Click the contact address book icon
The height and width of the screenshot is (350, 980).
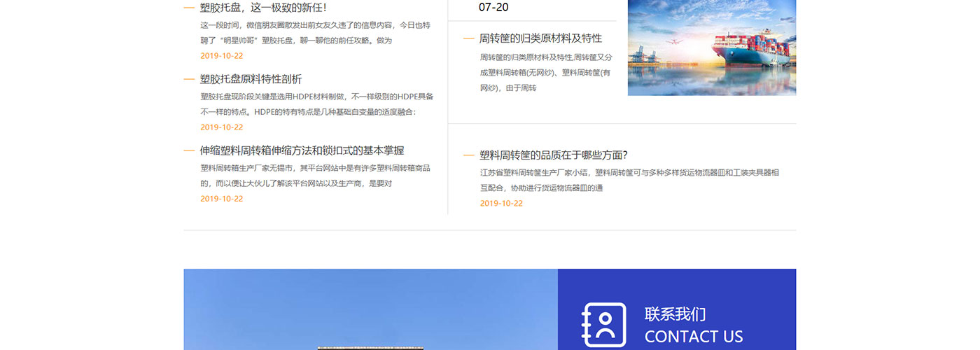pos(603,326)
